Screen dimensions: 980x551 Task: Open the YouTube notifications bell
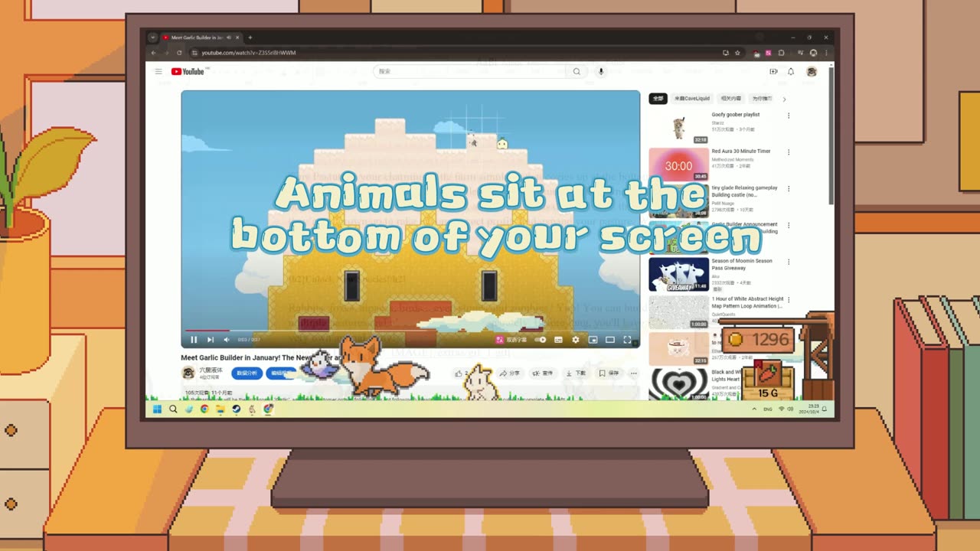click(791, 71)
